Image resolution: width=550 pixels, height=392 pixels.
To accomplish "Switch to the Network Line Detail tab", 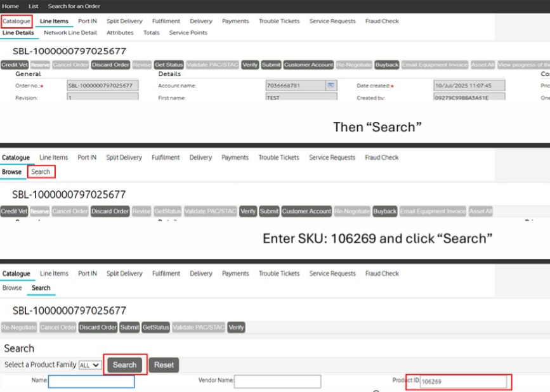I will [x=70, y=32].
